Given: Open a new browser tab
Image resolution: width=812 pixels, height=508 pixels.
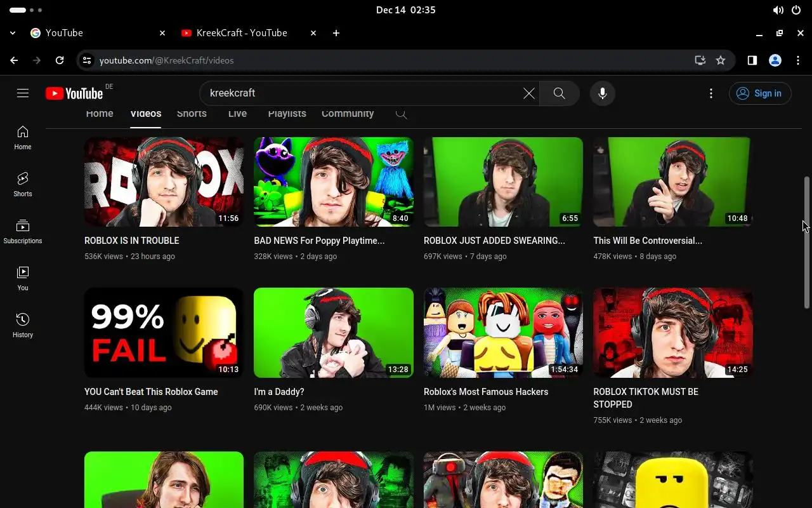Looking at the screenshot, I should pyautogui.click(x=336, y=33).
